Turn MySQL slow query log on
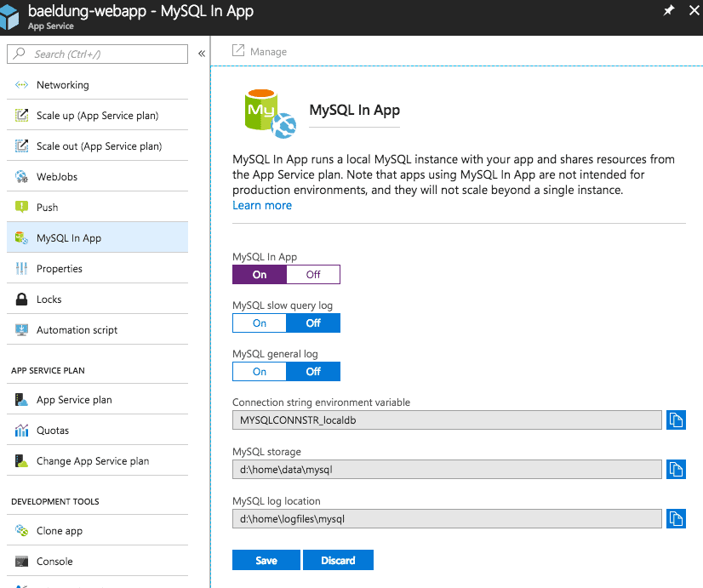Viewport: 703px width, 588px height. pyautogui.click(x=260, y=323)
